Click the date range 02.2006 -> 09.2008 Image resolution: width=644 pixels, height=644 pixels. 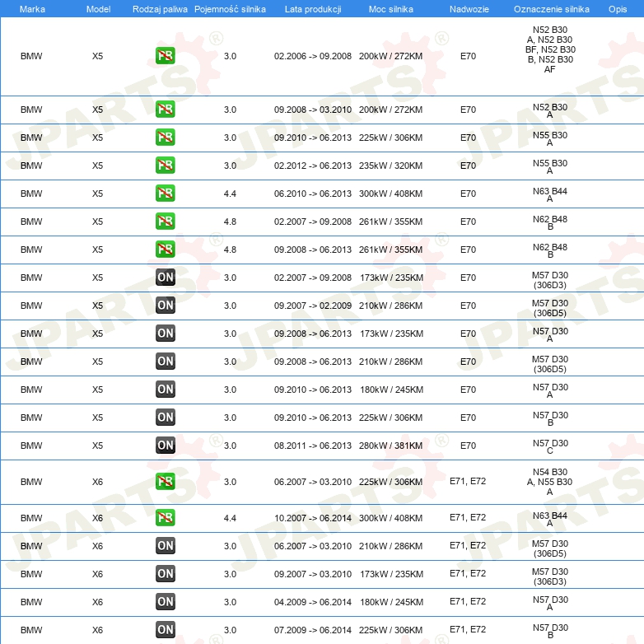tap(313, 56)
